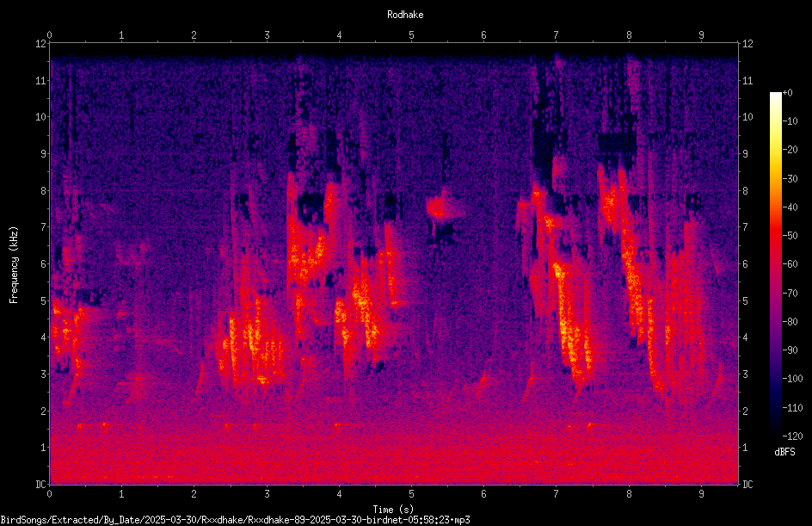The image size is (812, 526).
Task: Click the "4" tick on right frequency axis
Action: point(745,337)
